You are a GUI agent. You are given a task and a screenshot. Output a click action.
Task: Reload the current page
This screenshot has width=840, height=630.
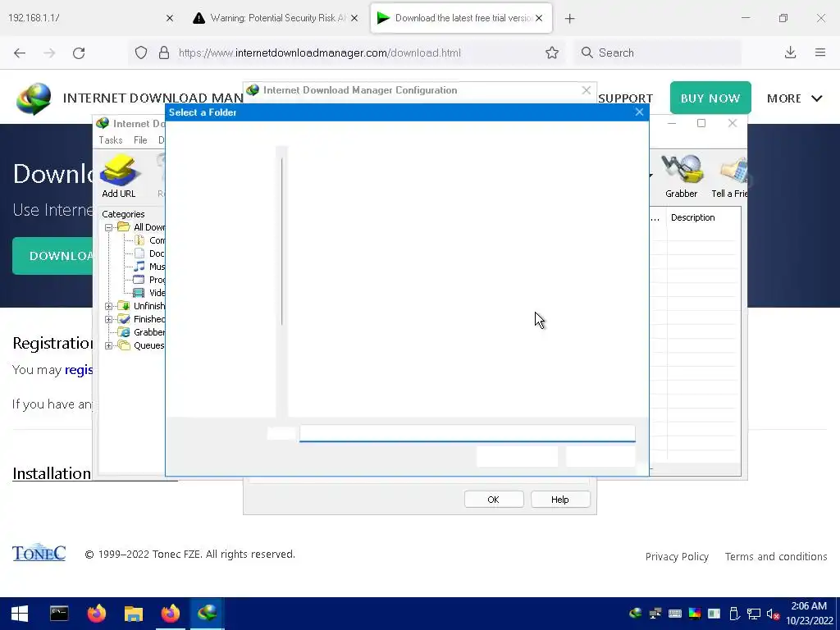tap(79, 52)
